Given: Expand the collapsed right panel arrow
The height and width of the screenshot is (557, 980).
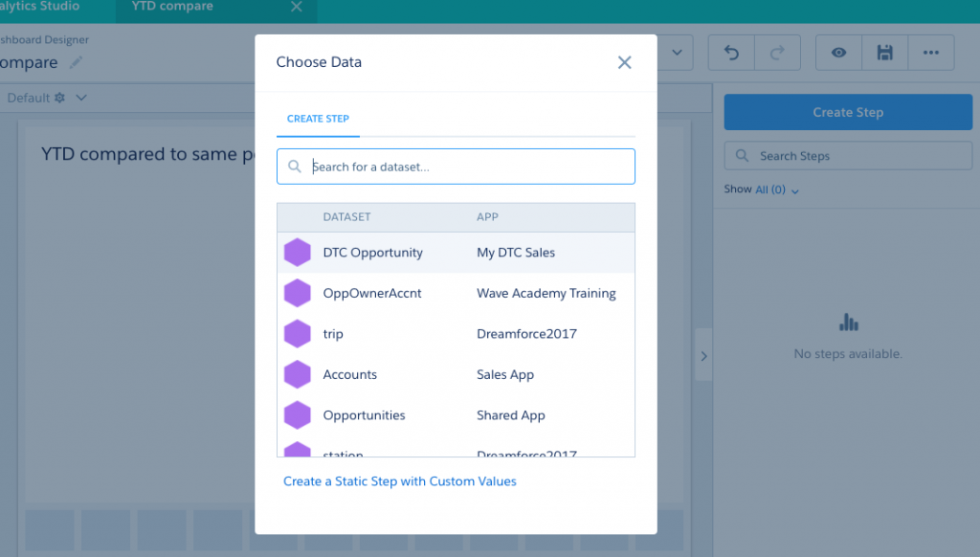Looking at the screenshot, I should 703,354.
